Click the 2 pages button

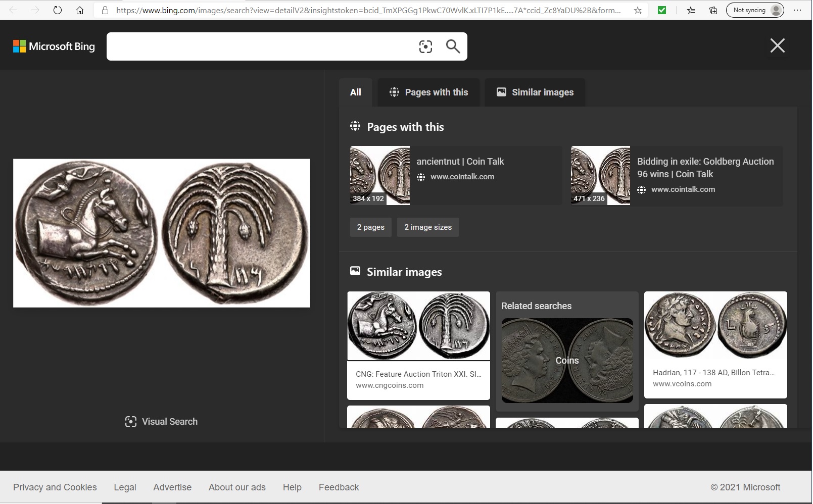point(371,227)
